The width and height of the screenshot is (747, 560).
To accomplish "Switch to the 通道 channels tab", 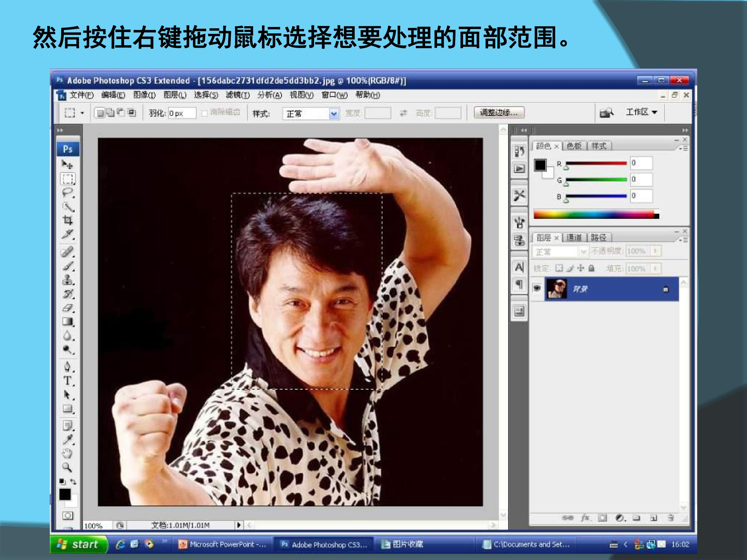I will [x=574, y=237].
